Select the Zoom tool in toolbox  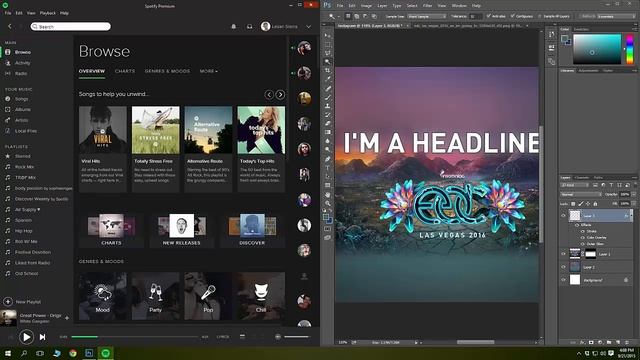[328, 203]
